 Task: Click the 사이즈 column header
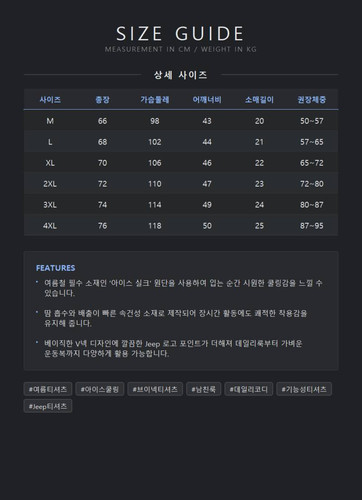[x=50, y=100]
